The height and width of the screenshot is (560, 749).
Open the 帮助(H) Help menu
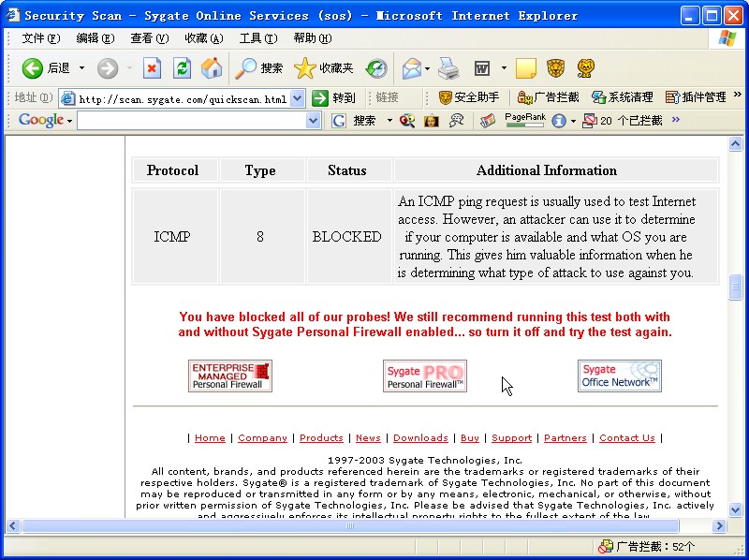313,38
